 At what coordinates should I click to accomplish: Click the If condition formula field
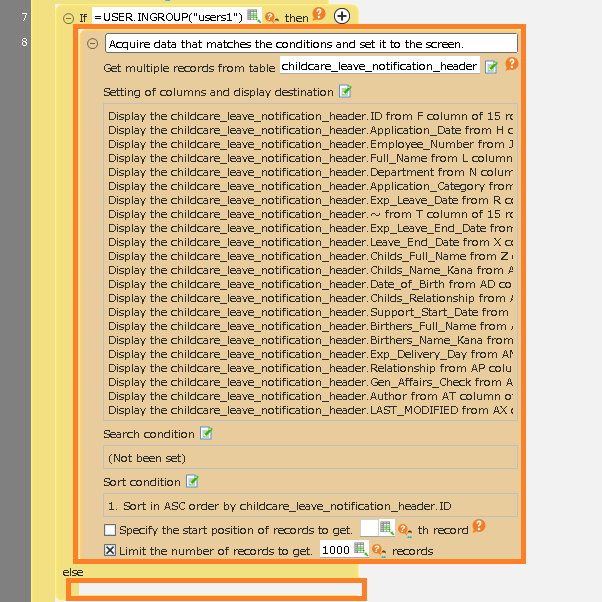(x=167, y=16)
